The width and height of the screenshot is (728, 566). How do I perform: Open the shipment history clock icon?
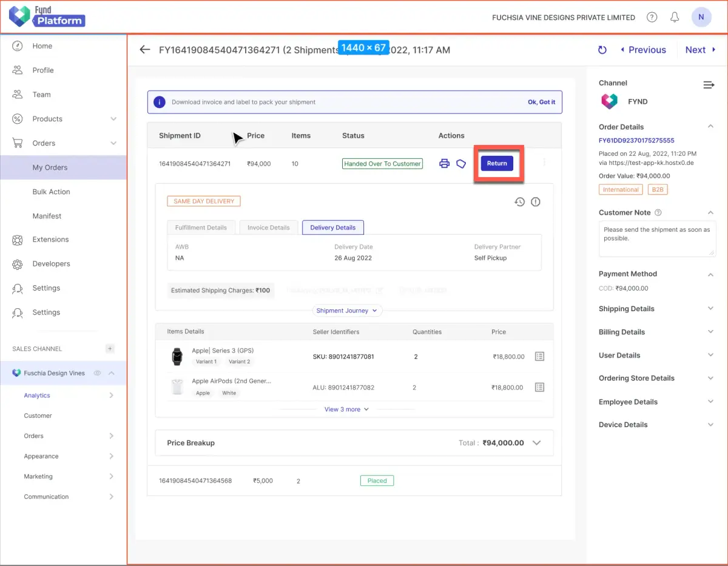[519, 202]
